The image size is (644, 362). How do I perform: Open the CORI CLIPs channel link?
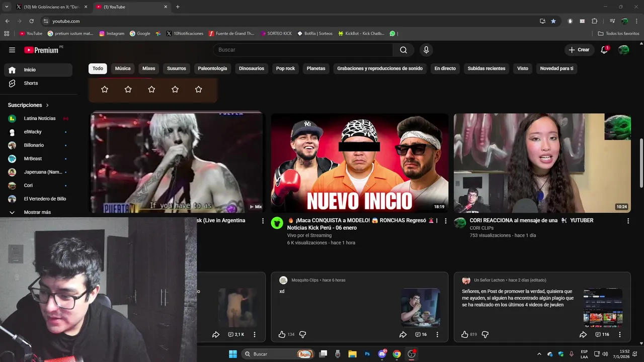(481, 228)
